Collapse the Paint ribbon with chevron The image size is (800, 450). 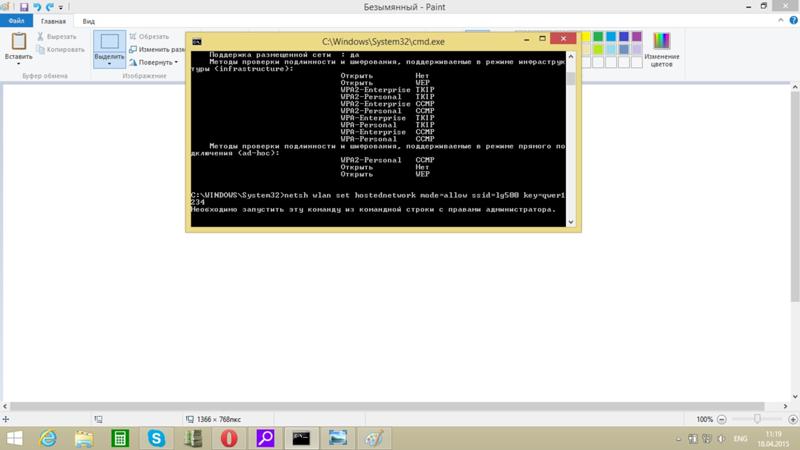781,20
